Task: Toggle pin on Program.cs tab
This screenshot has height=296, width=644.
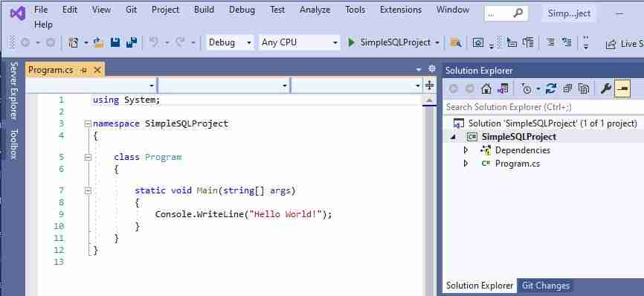Action: tap(84, 70)
